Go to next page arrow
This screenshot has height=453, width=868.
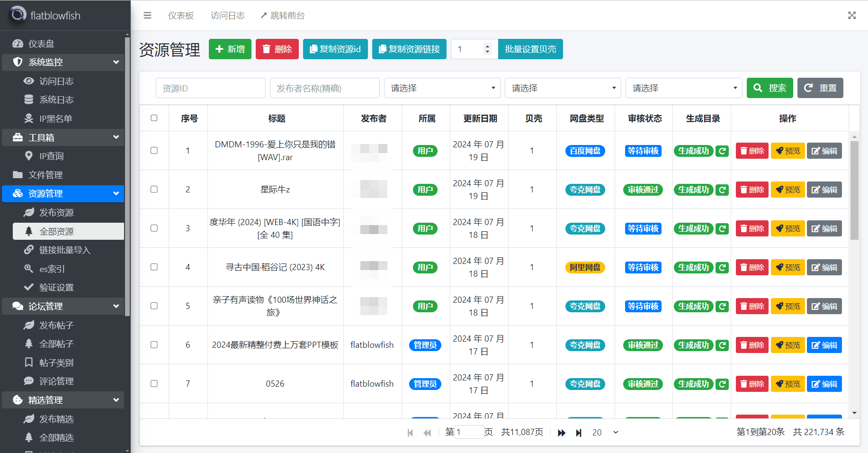561,433
